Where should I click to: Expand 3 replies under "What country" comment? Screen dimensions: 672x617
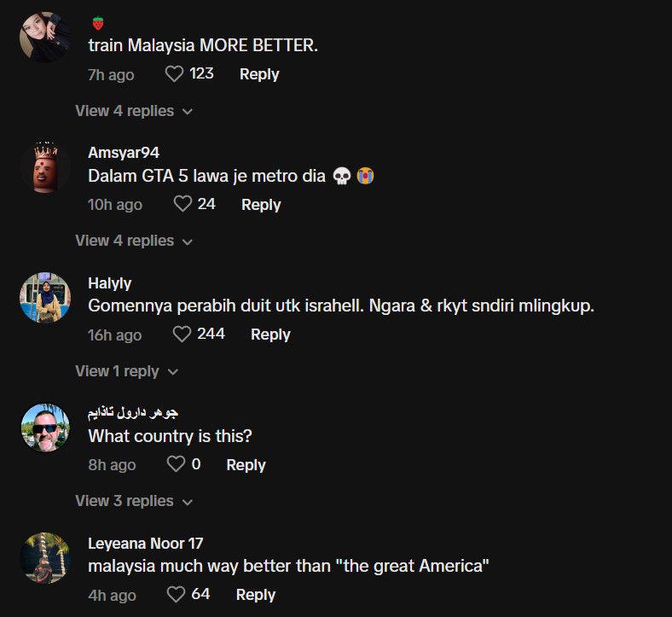point(133,501)
